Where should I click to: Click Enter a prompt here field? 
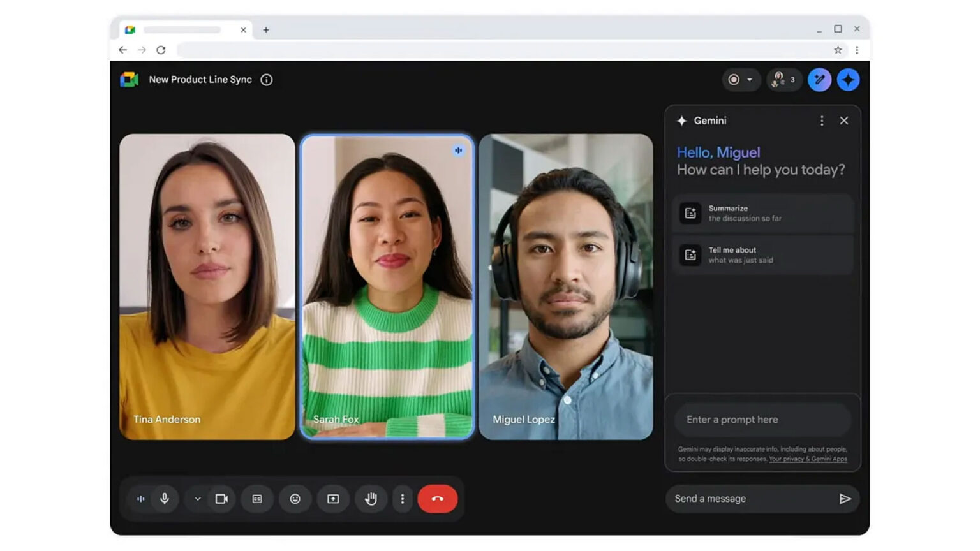(762, 419)
